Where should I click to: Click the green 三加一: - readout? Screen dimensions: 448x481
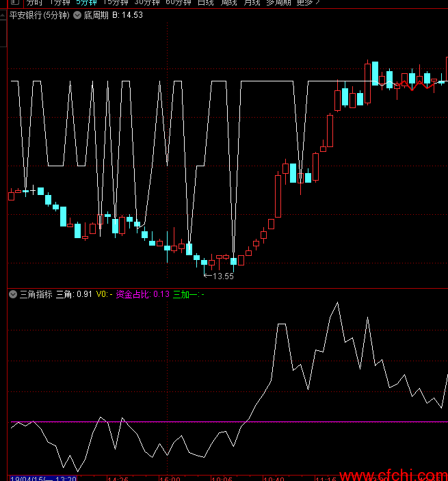(x=189, y=294)
